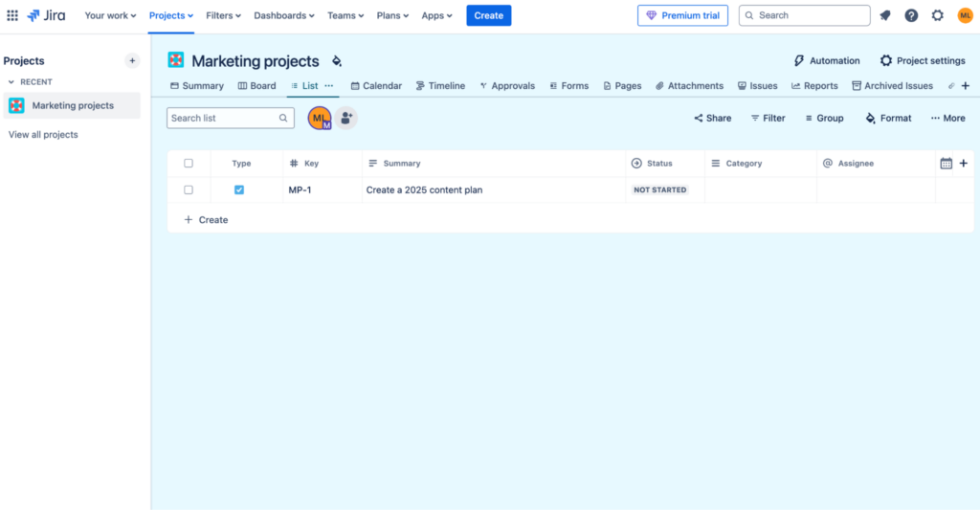Image resolution: width=980 pixels, height=510 pixels.
Task: Open Project settings
Action: [923, 60]
